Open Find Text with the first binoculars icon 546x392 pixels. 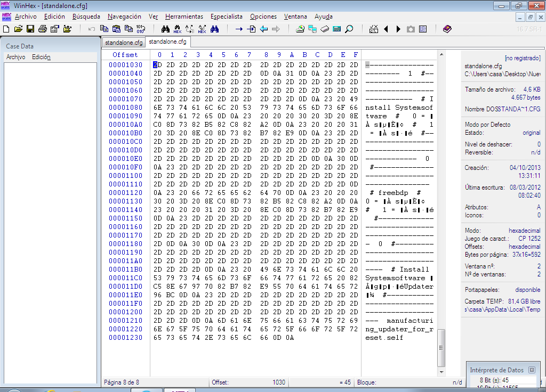coord(165,29)
